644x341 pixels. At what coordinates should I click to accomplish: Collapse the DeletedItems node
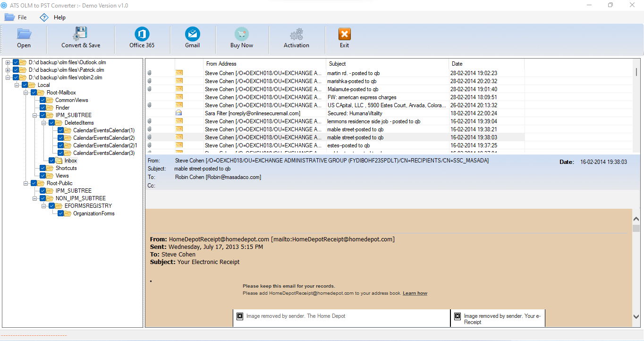[43, 123]
